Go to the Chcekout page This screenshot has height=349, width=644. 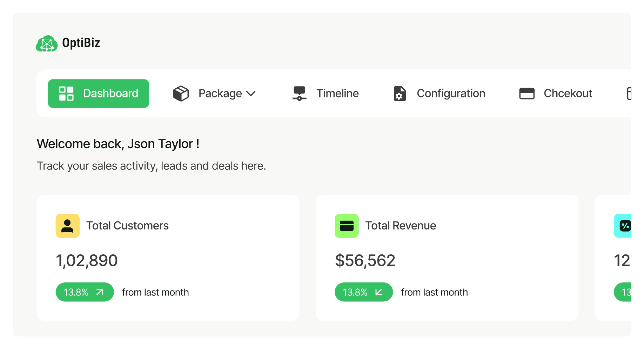tap(568, 94)
